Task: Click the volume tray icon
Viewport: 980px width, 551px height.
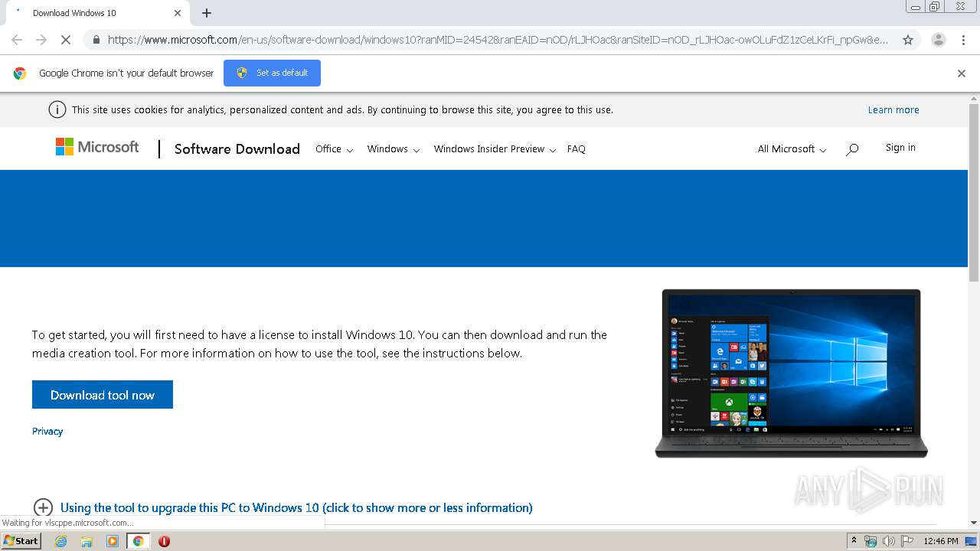Action: (x=888, y=541)
